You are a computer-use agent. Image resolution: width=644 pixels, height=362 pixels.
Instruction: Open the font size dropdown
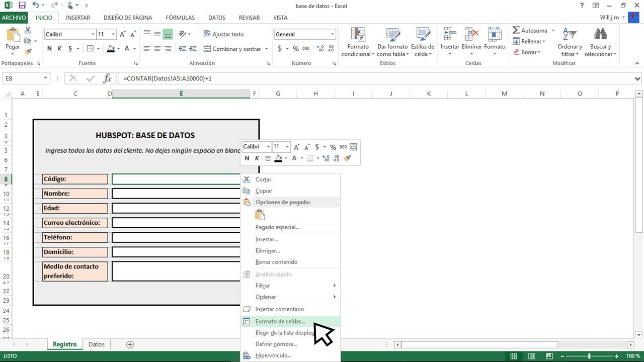pyautogui.click(x=113, y=34)
